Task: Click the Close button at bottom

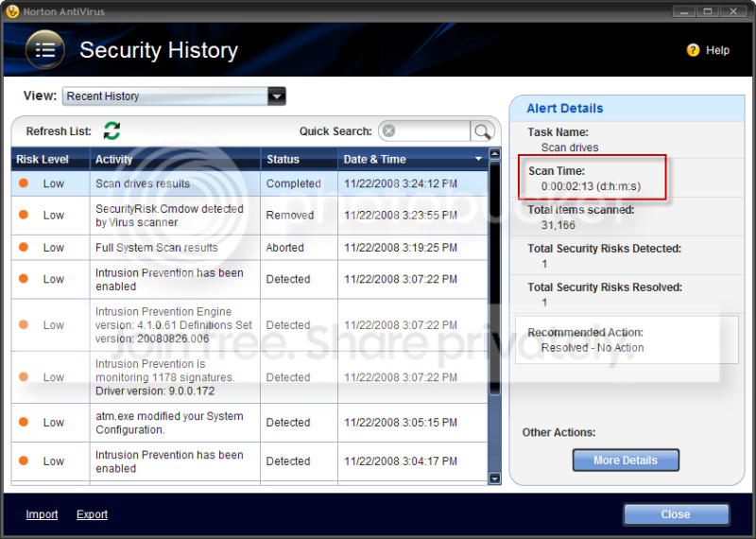Action: click(676, 514)
